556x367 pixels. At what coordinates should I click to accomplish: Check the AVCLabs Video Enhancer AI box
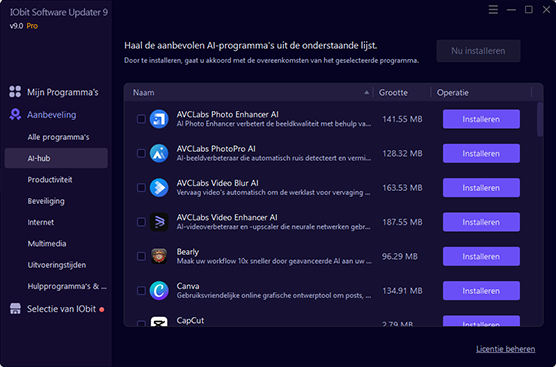pyautogui.click(x=141, y=222)
